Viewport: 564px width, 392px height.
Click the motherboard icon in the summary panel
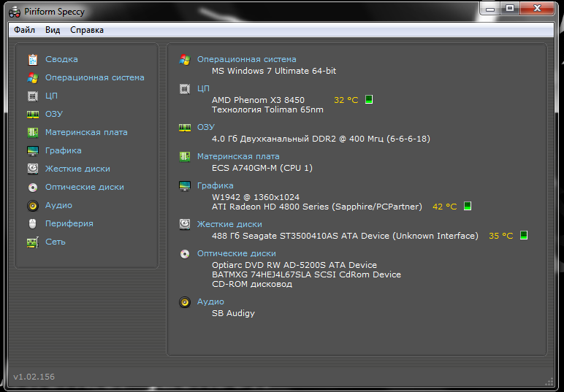pos(185,157)
